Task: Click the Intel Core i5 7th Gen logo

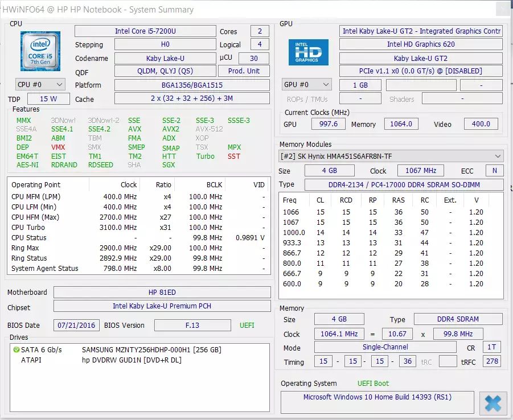Action: click(x=40, y=51)
